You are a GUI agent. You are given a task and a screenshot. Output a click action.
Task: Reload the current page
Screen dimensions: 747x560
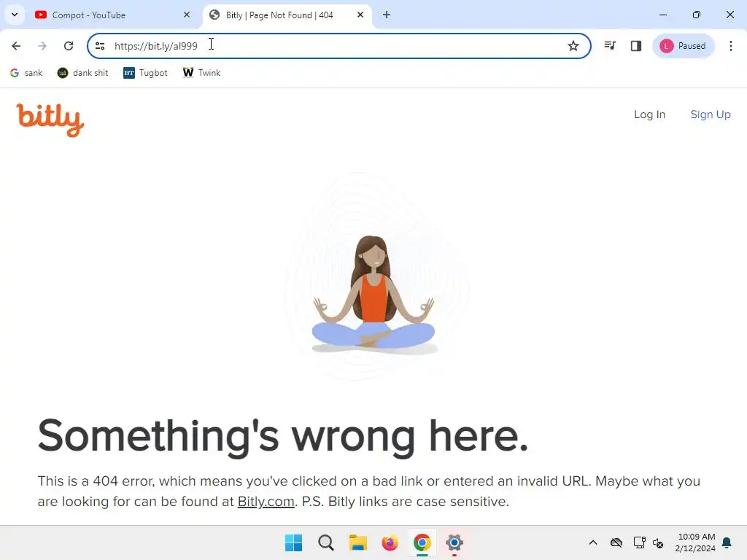point(69,46)
